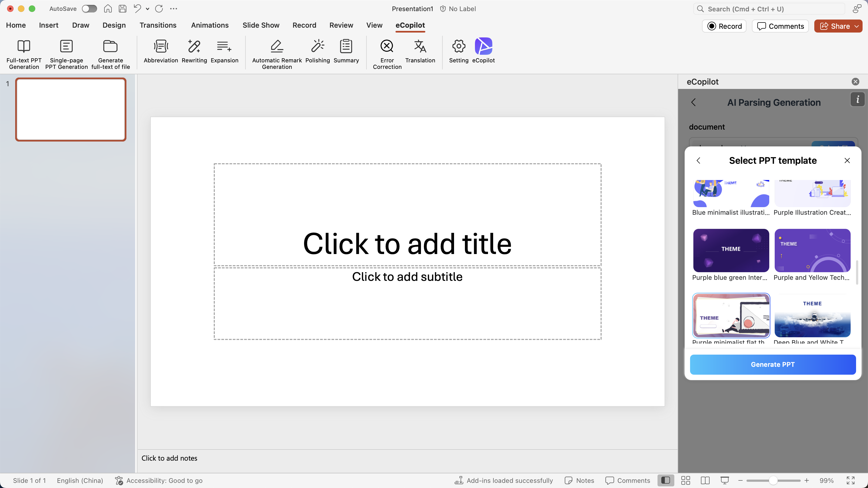Open the Transitions ribbon tab
Viewport: 868px width, 488px height.
(158, 25)
